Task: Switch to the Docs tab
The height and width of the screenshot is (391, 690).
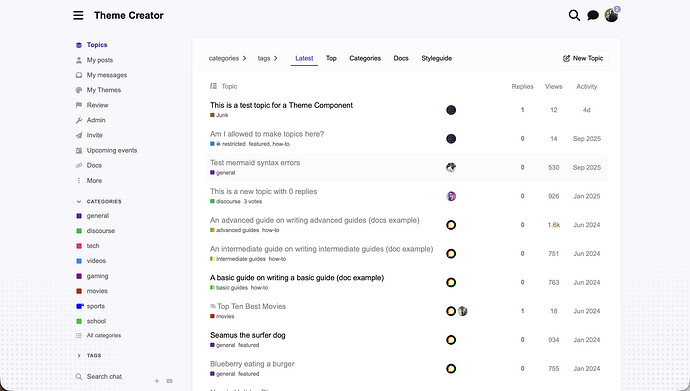Action: [401, 58]
